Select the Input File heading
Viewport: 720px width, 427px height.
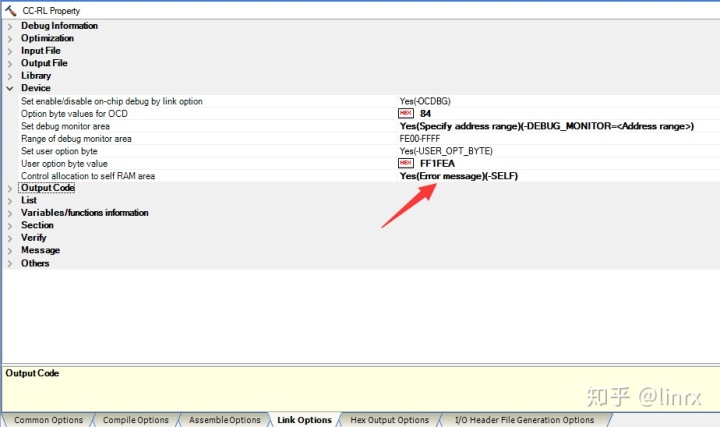[40, 51]
